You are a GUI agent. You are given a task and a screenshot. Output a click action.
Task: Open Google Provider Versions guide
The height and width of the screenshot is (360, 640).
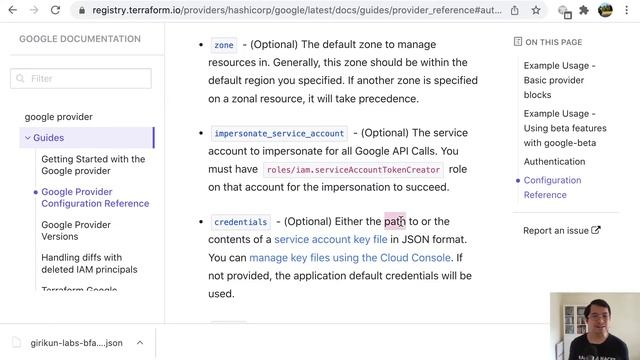click(x=76, y=231)
